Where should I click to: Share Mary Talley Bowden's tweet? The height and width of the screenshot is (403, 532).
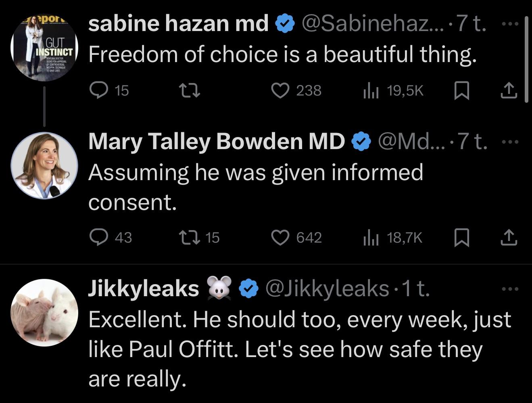tap(509, 238)
